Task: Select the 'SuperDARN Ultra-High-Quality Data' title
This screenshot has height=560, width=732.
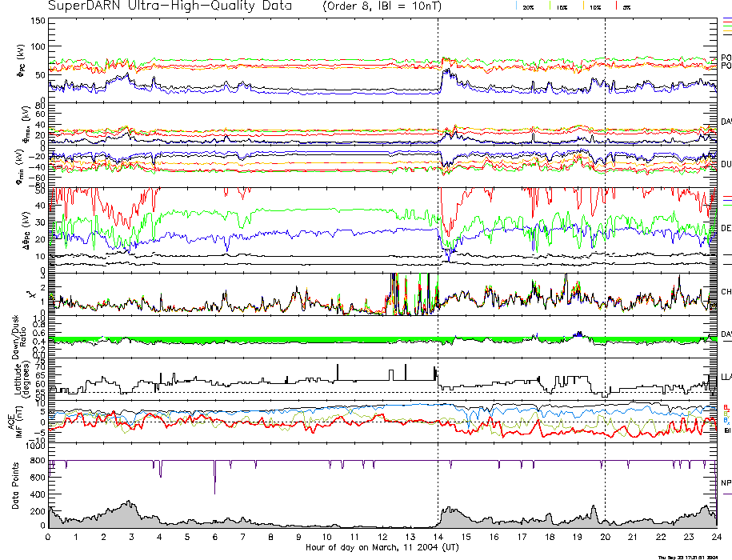Action: click(170, 6)
